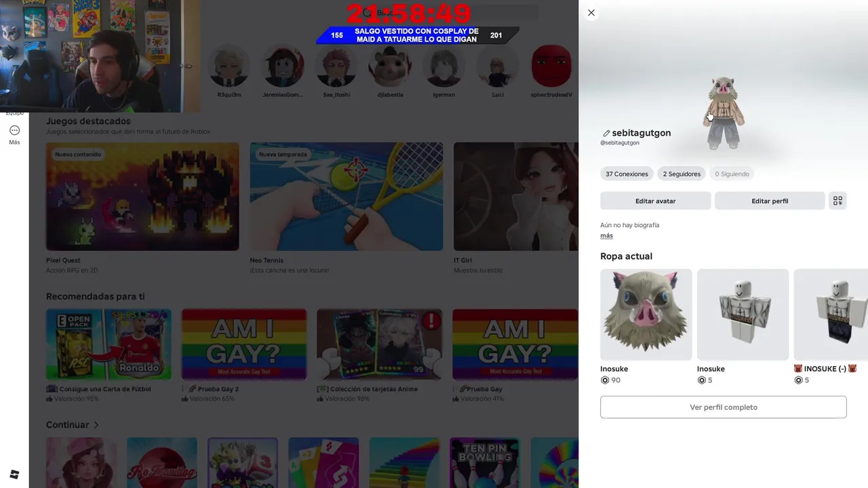Image resolution: width=868 pixels, height=488 pixels.
Task: Open friend Luci avatar
Action: [498, 66]
